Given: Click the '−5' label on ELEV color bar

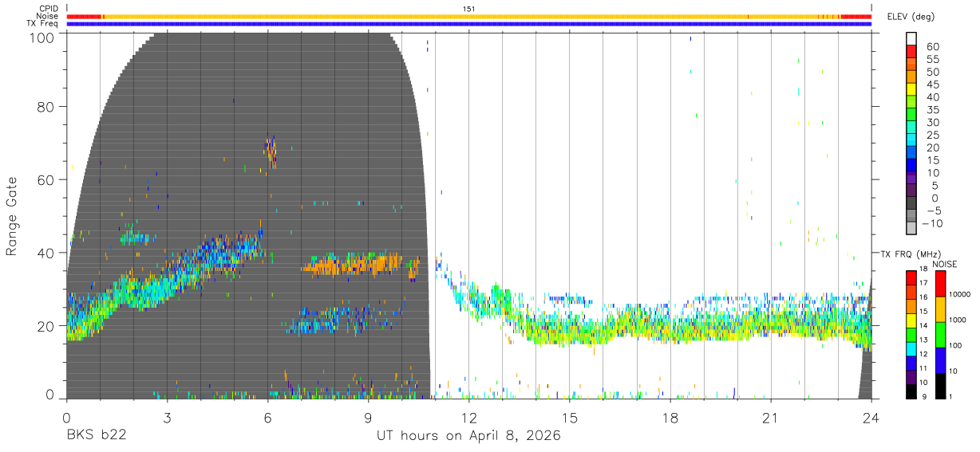Looking at the screenshot, I should point(934,210).
